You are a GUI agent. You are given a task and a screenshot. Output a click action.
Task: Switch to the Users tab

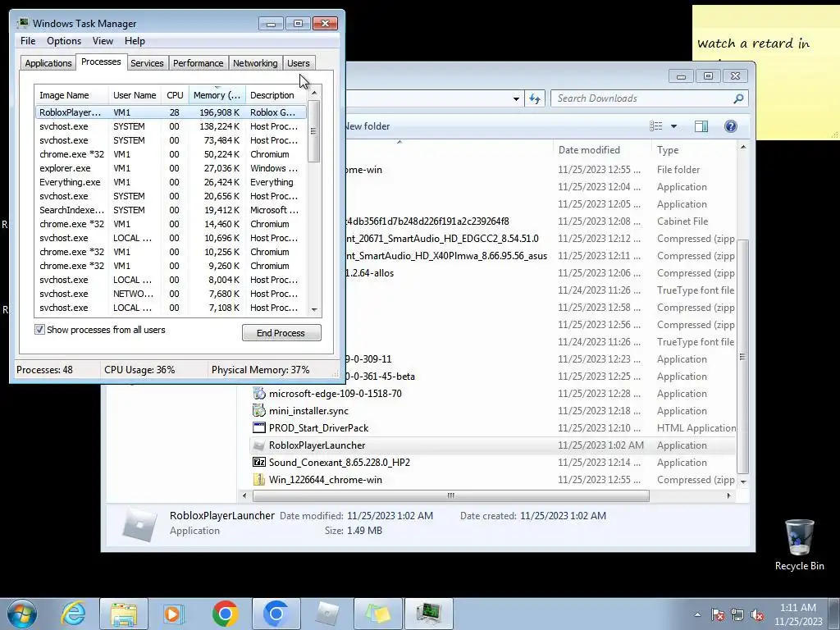298,63
